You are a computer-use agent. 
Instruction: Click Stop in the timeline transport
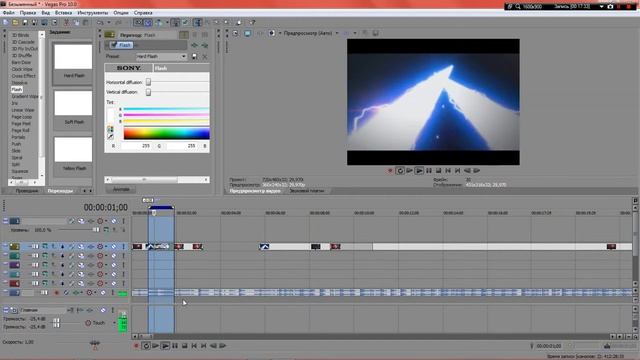(184, 346)
